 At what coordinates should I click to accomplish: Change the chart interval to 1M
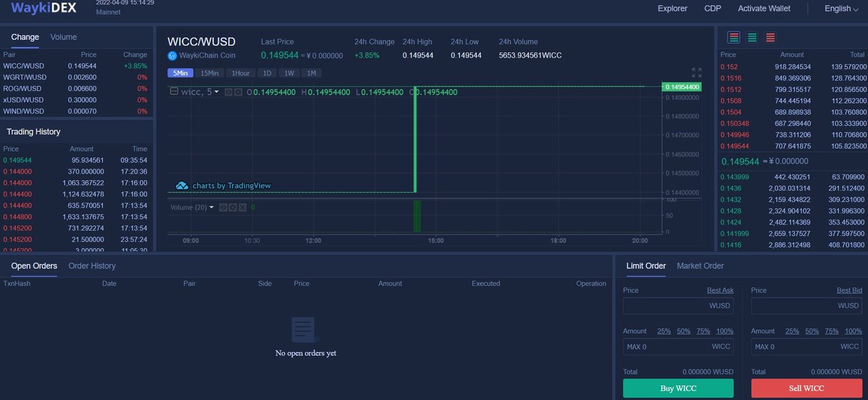pos(311,73)
